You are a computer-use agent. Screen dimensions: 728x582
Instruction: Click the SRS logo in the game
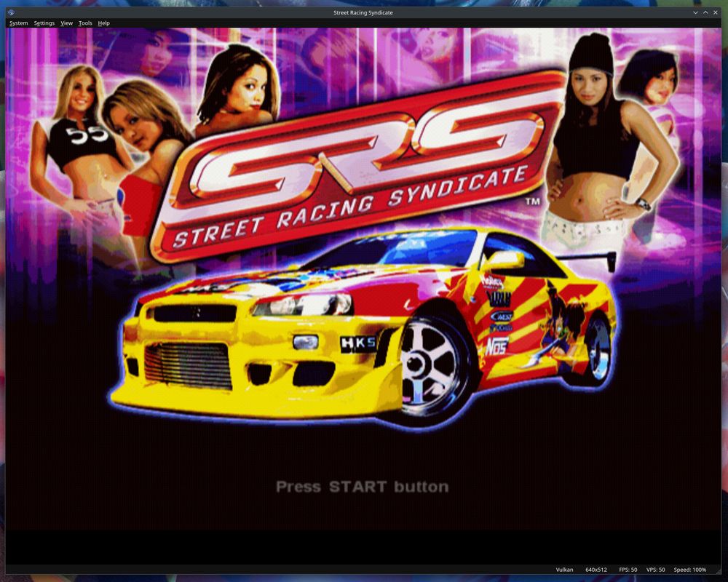[x=358, y=164]
